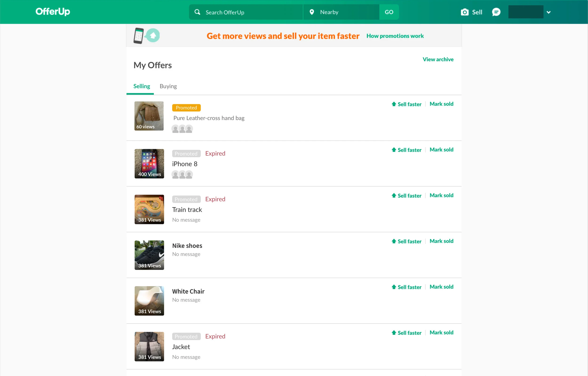This screenshot has height=376, width=588.
Task: Open View archive
Action: pyautogui.click(x=438, y=59)
